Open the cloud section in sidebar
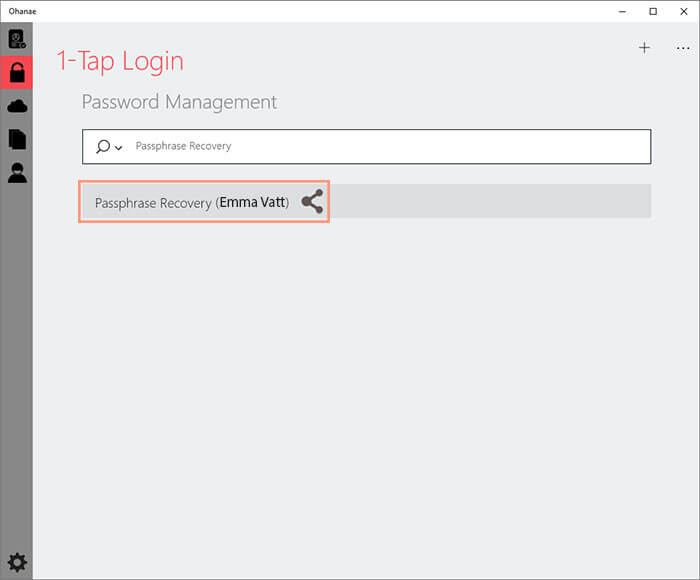 (x=17, y=106)
